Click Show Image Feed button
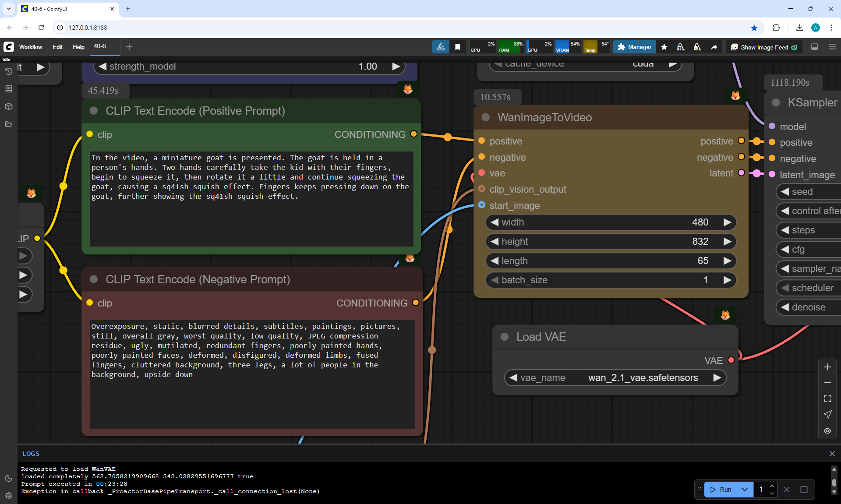 pyautogui.click(x=764, y=47)
